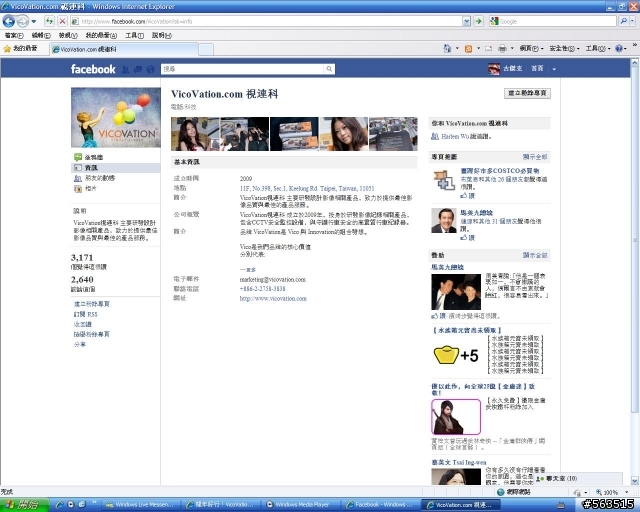The width and height of the screenshot is (640, 512).
Task: Click the facebook logo
Action: click(x=93, y=69)
